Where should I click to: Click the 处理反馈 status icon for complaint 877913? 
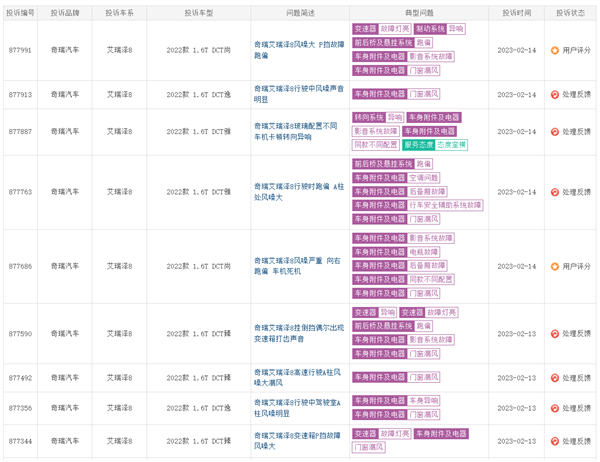554,95
